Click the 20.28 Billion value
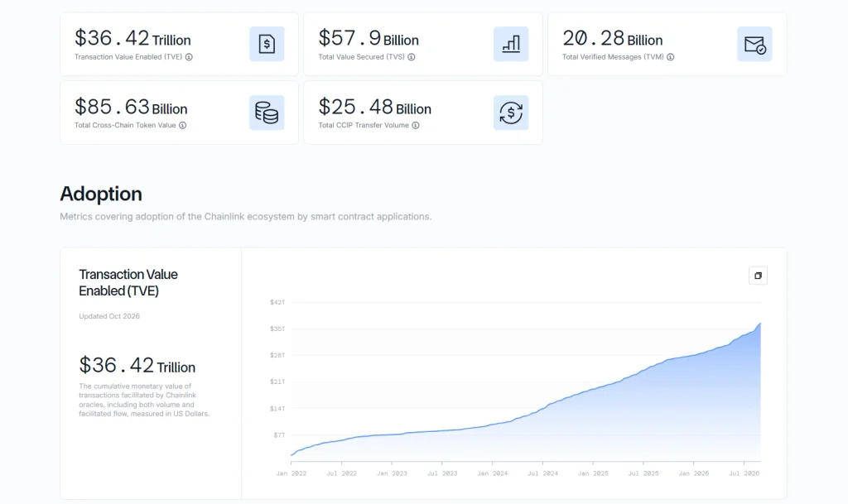The width and height of the screenshot is (848, 504). pyautogui.click(x=612, y=38)
